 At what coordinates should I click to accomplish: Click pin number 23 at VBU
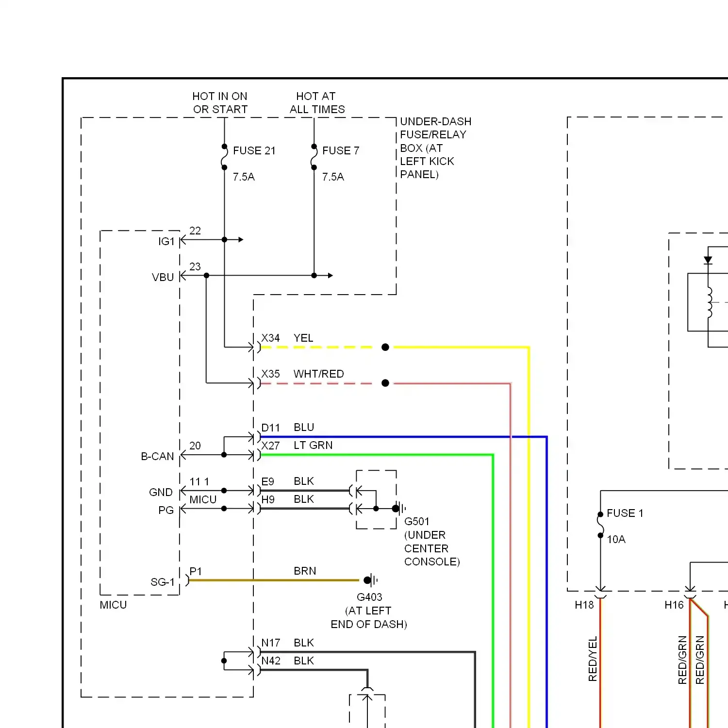(195, 266)
